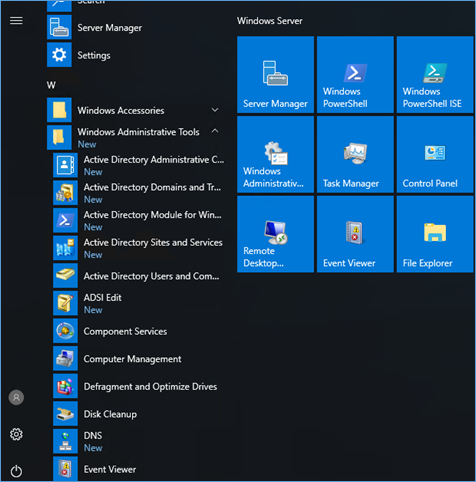Launch Active Directory Module for Windows PowerShell icon

65,220
